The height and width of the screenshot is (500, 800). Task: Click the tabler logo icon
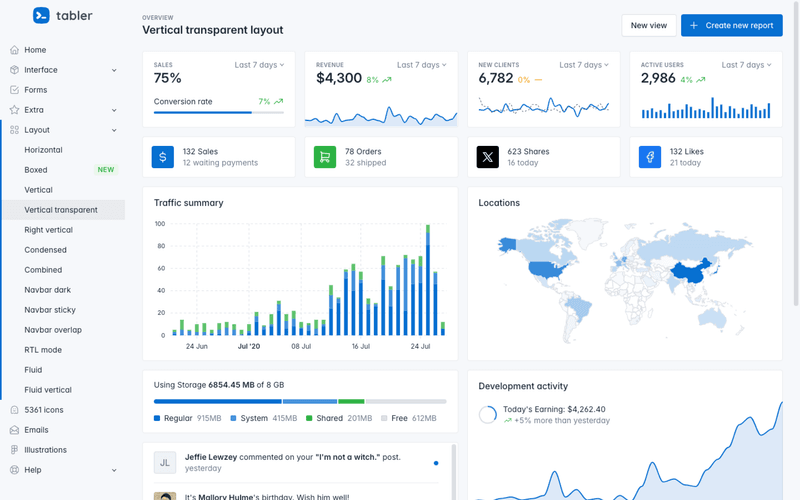click(x=41, y=15)
